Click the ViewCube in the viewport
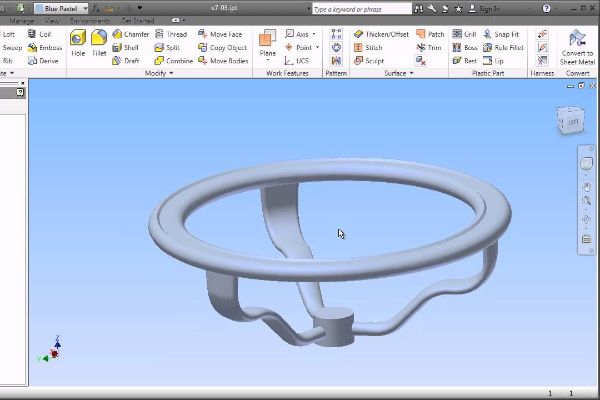This screenshot has height=400, width=600. pyautogui.click(x=567, y=122)
